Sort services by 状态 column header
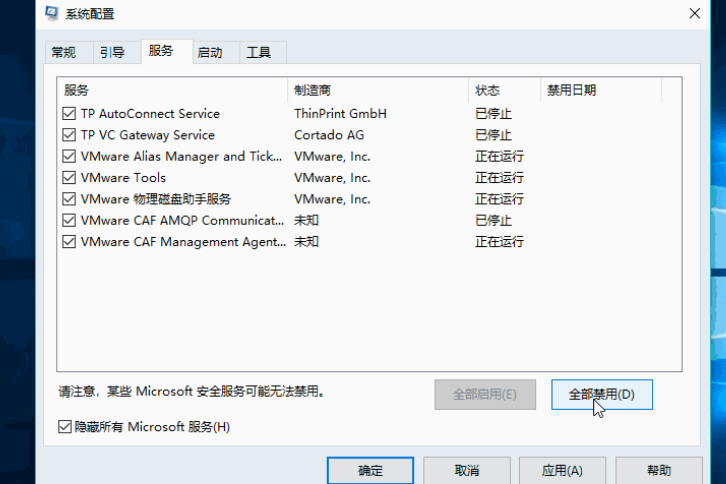Viewport: 726px width, 484px height. [504, 90]
